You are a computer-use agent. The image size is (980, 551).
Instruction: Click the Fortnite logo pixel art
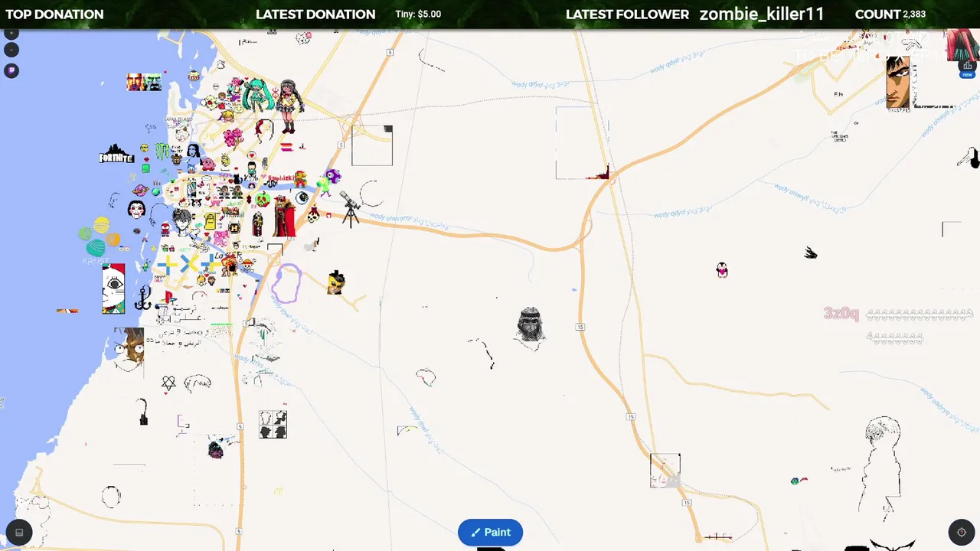pos(116,155)
